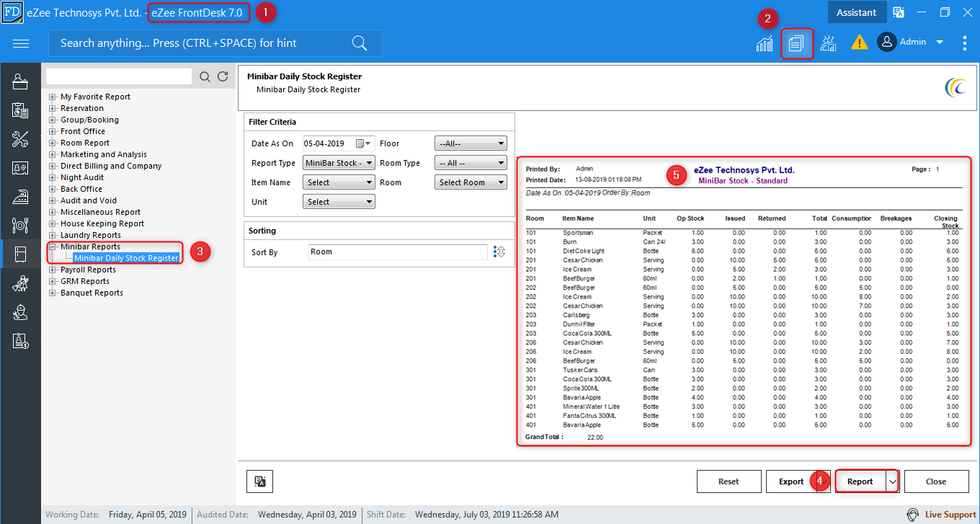Select GRM Reports in tree
The image size is (980, 524).
(85, 281)
